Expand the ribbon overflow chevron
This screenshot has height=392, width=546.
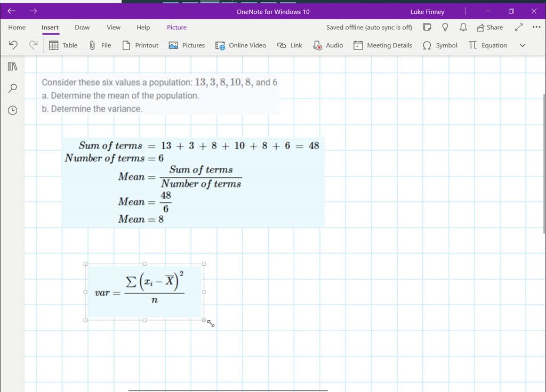point(523,45)
